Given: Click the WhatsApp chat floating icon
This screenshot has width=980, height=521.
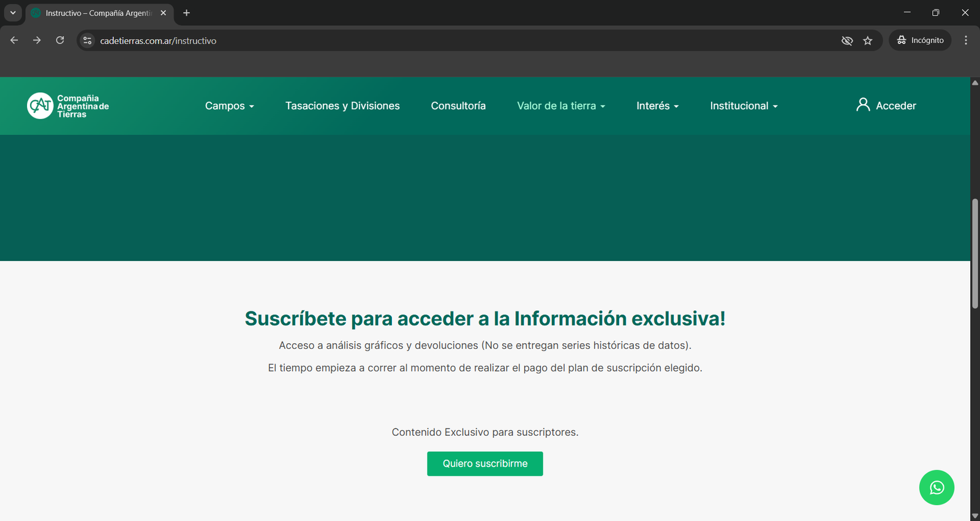Looking at the screenshot, I should tap(937, 487).
